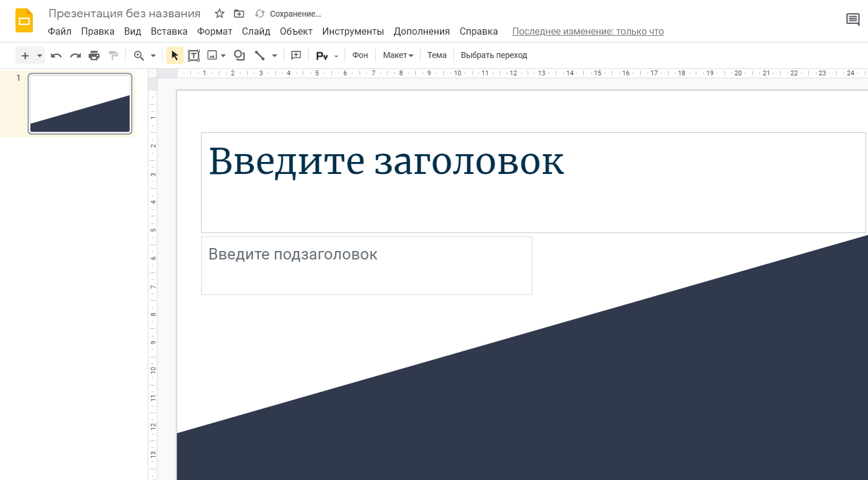Add new slide with plus button
The width and height of the screenshot is (868, 480).
(x=25, y=56)
